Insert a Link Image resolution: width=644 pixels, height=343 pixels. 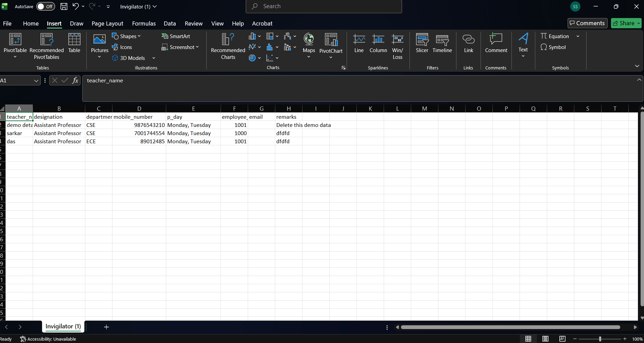[468, 43]
